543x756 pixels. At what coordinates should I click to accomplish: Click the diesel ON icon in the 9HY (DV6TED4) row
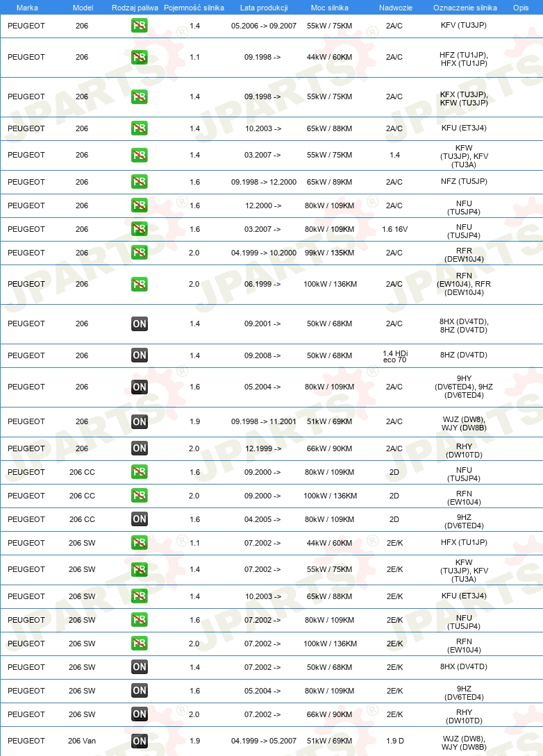click(140, 387)
